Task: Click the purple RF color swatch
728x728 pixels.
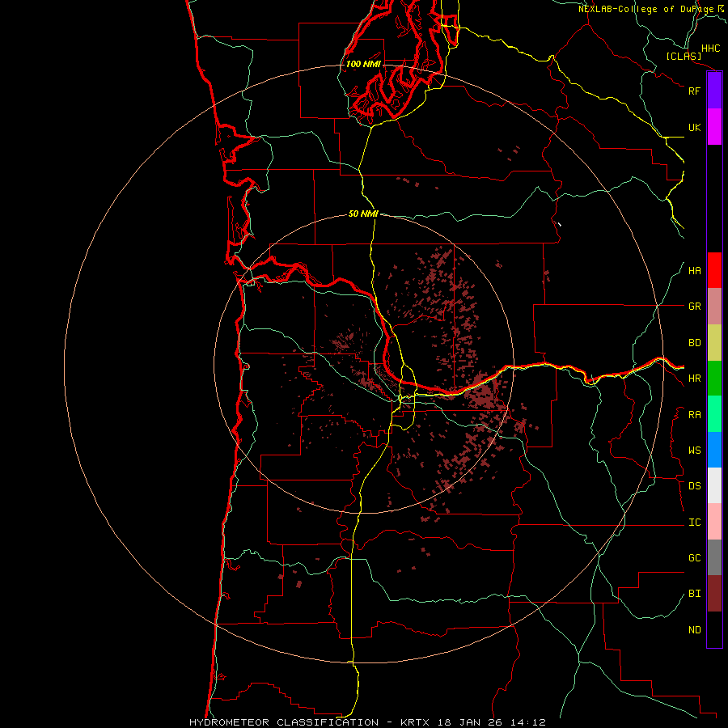Action: coord(714,91)
